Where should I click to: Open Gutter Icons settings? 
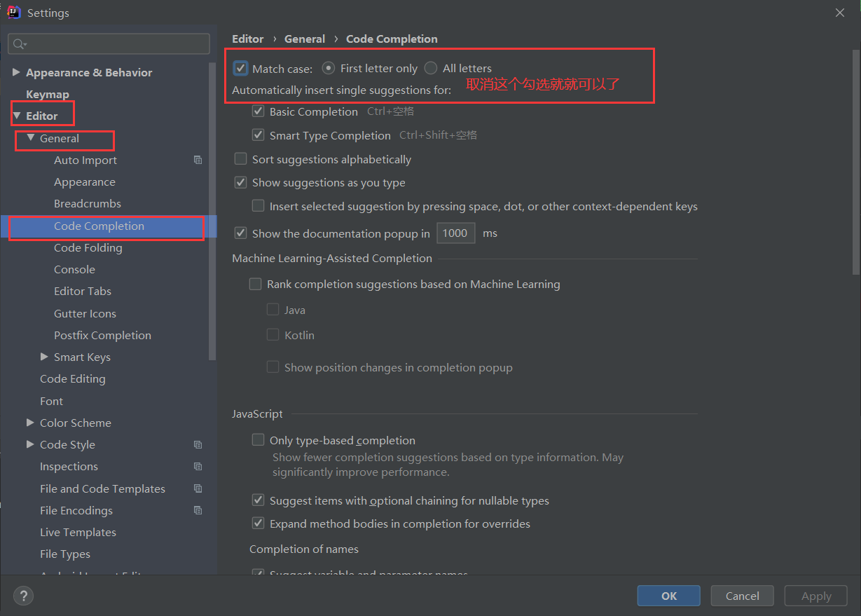click(x=85, y=314)
